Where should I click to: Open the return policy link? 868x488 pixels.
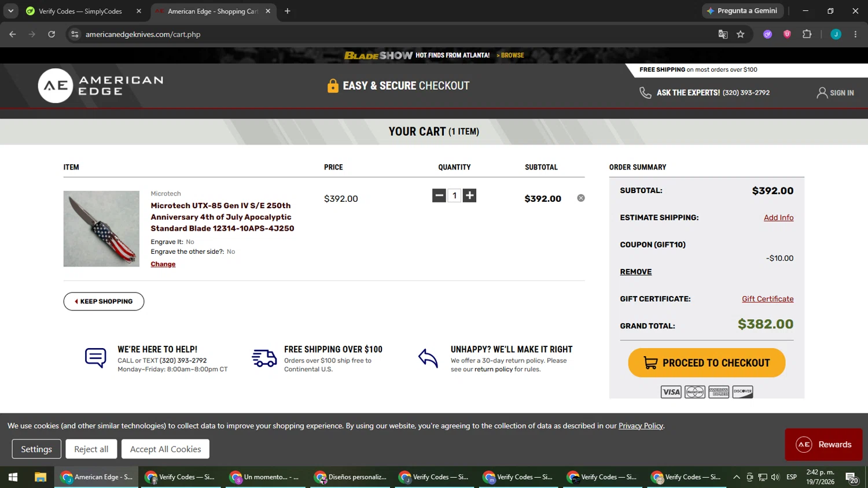494,369
